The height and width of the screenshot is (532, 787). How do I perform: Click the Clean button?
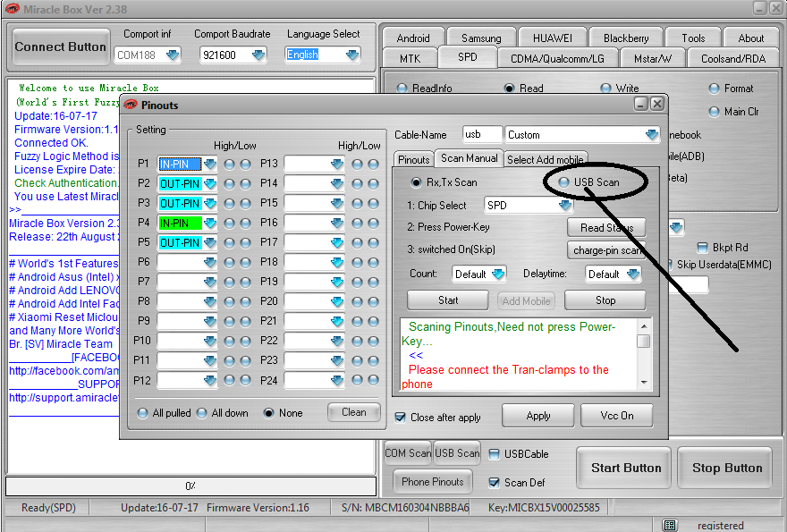click(x=354, y=412)
